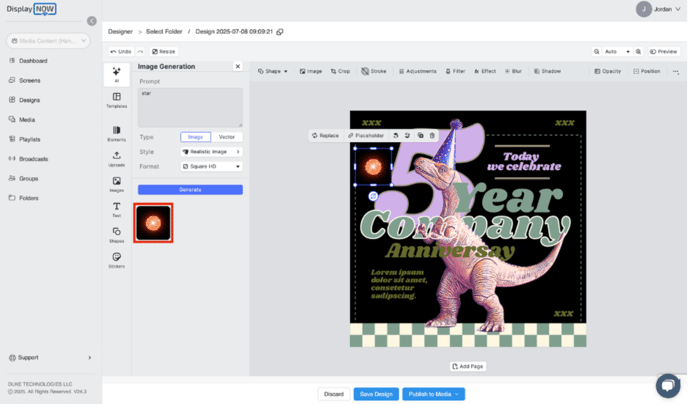Go to Broadcasts

point(29,159)
